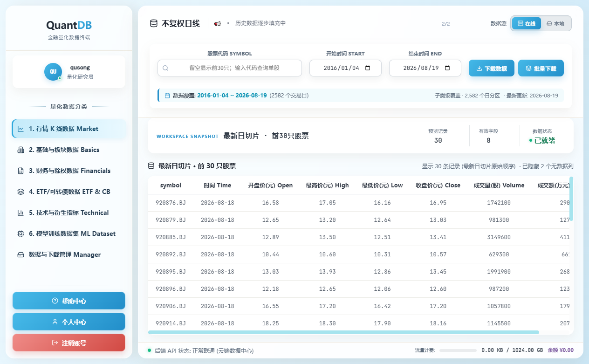The width and height of the screenshot is (589, 364).
Task: Click the drive icon of Manager item
Action: click(x=21, y=255)
